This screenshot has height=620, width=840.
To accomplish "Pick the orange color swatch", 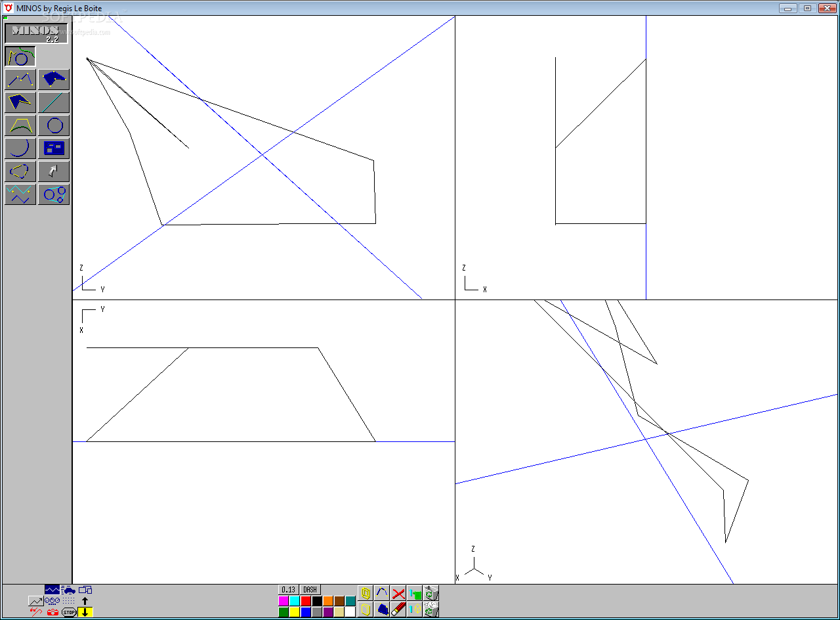I will (328, 601).
